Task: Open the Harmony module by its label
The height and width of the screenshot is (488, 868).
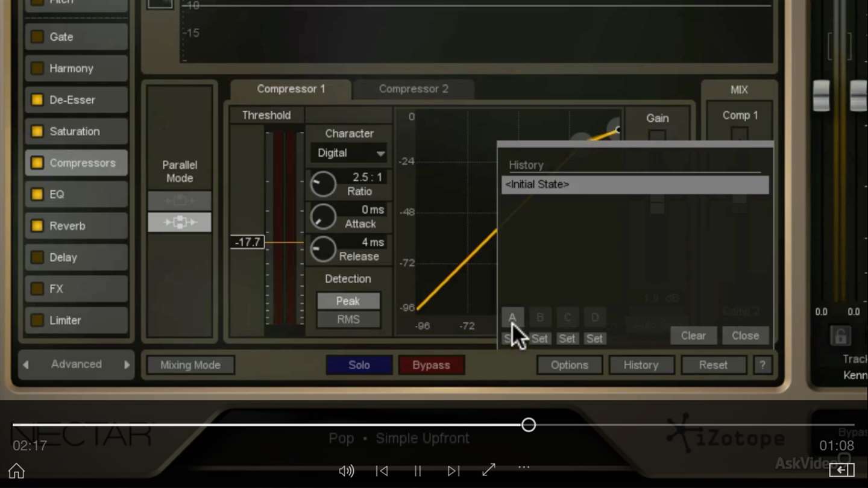Action: 71,68
